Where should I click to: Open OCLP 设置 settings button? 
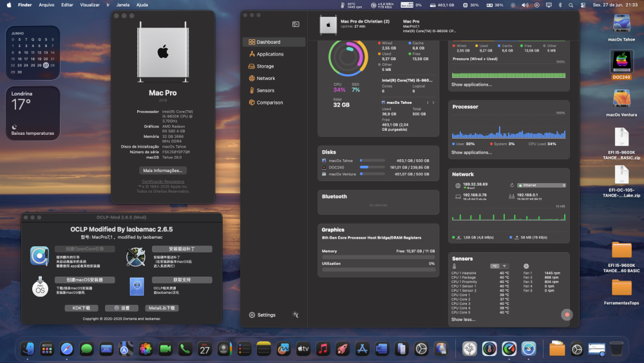coord(122,308)
